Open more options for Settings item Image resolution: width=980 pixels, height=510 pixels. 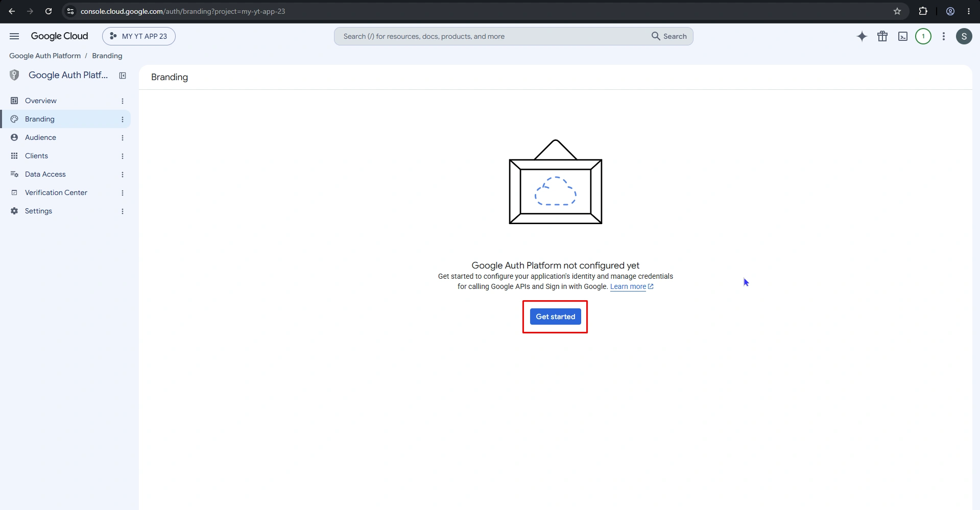tap(123, 211)
